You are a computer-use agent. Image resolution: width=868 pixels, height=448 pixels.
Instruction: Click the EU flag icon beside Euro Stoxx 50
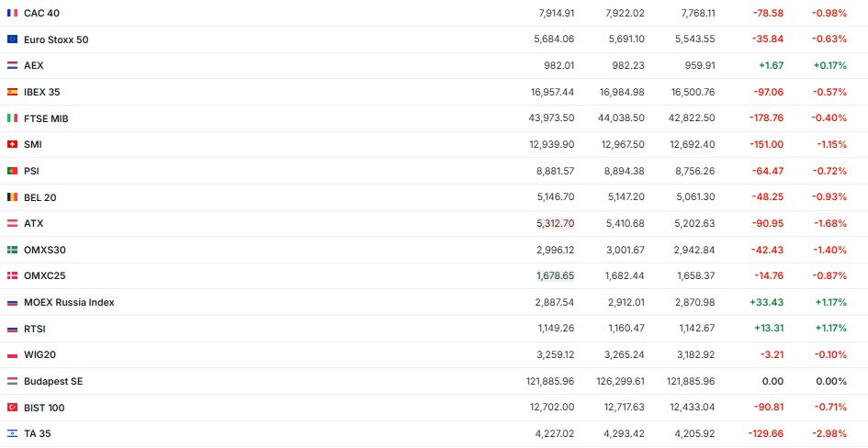point(12,39)
